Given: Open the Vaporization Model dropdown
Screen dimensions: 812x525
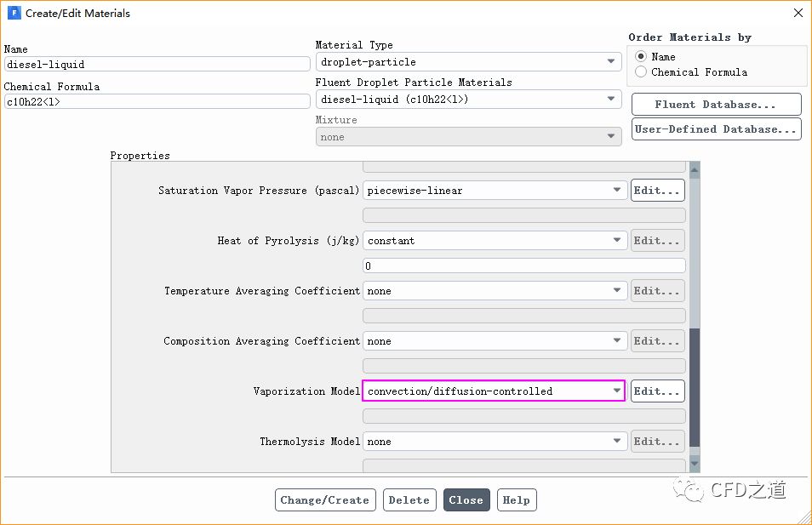Looking at the screenshot, I should point(495,391).
